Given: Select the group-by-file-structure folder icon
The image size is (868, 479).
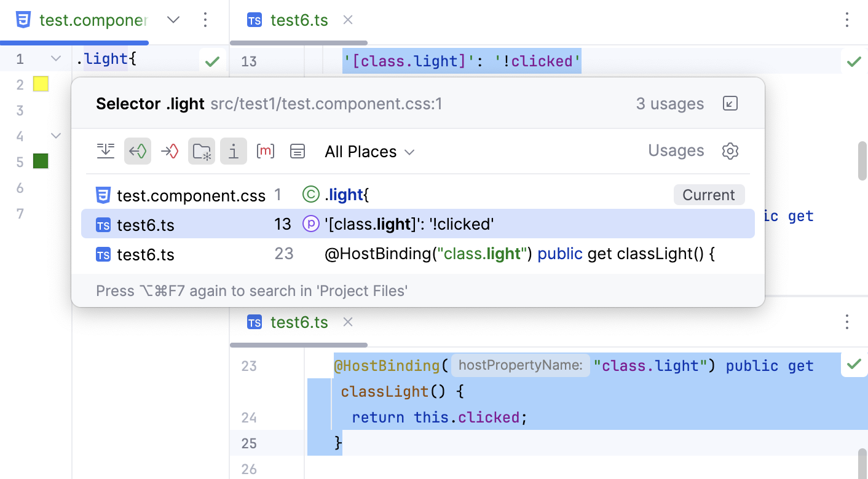Looking at the screenshot, I should [202, 151].
